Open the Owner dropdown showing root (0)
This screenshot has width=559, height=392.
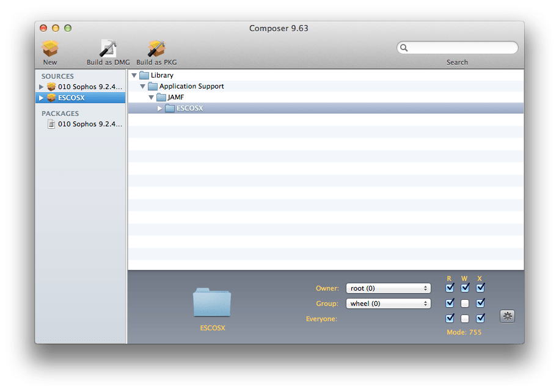[x=388, y=288]
